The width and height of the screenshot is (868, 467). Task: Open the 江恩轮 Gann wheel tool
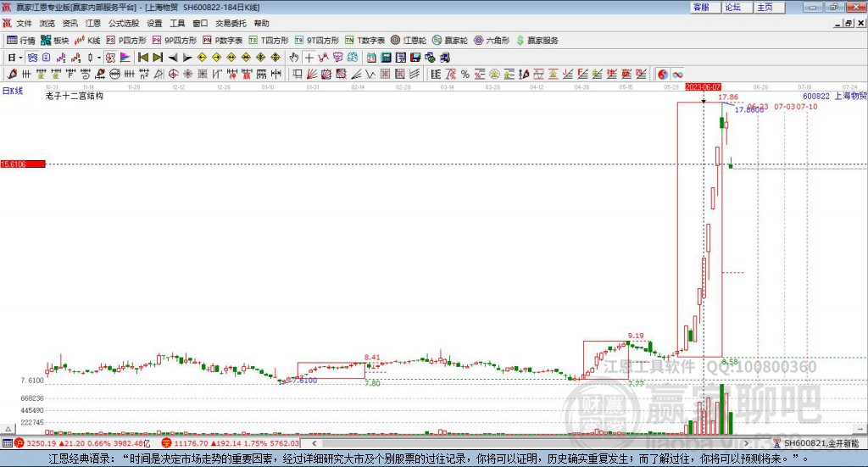(408, 40)
